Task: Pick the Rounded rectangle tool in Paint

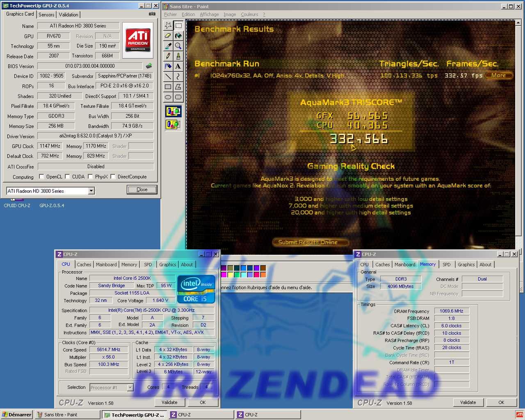Action: point(178,97)
